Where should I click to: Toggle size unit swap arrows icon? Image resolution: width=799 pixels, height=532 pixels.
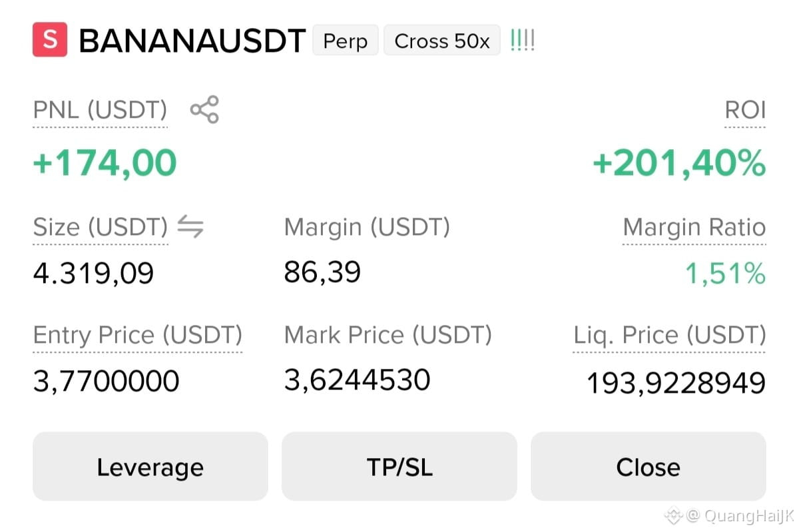190,228
